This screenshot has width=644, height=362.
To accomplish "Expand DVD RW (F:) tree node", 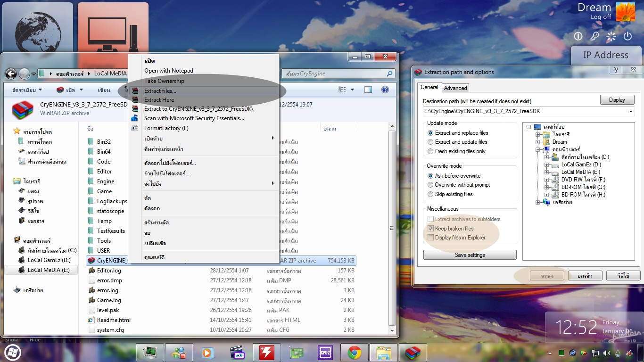I will tap(546, 180).
